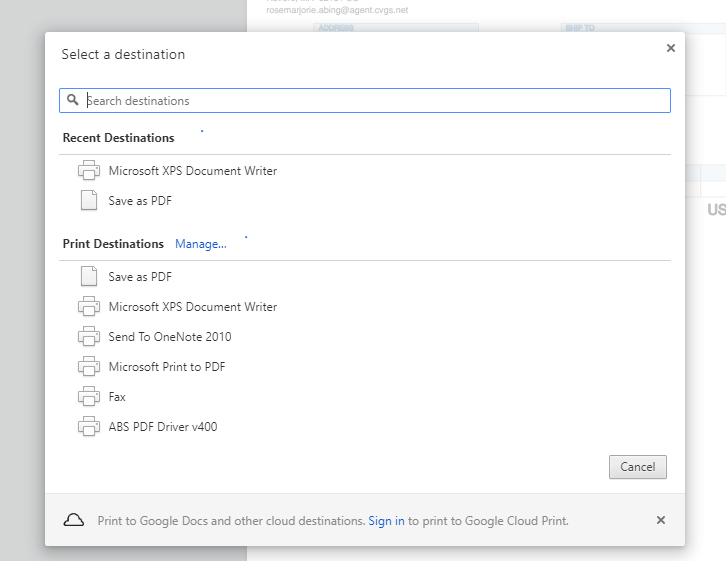726x561 pixels.
Task: Click the search magnifier icon
Action: coord(73,100)
